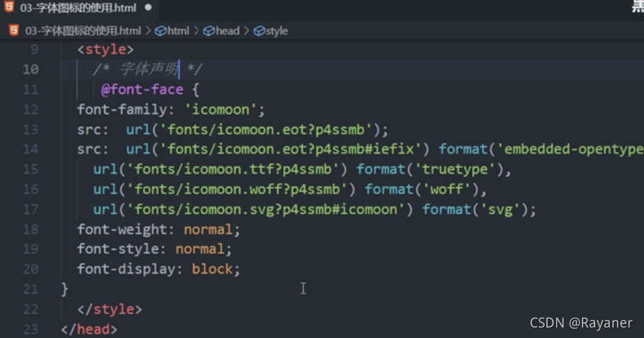
Task: Click the src property on line 13
Action: [89, 130]
